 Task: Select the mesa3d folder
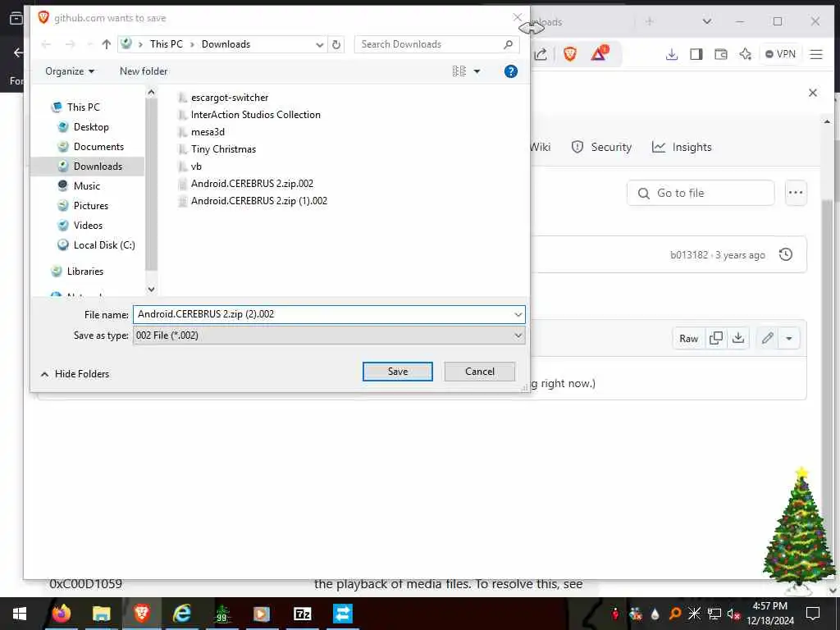point(208,132)
